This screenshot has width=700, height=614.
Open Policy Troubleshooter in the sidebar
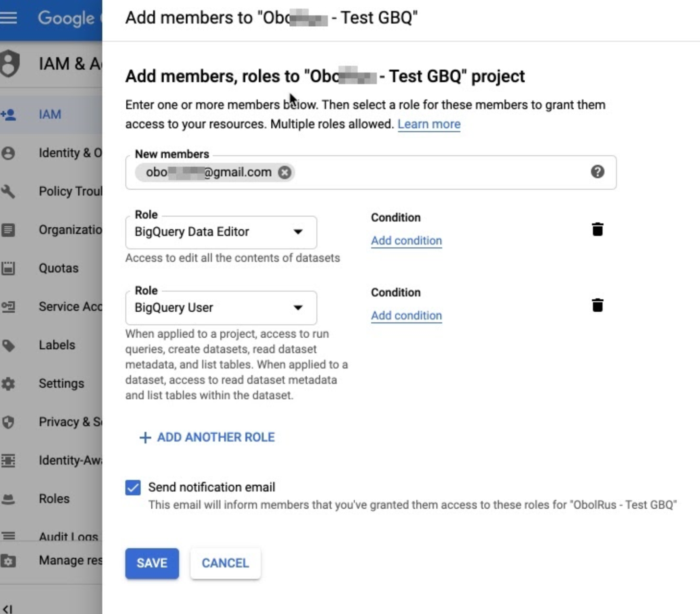tap(70, 191)
